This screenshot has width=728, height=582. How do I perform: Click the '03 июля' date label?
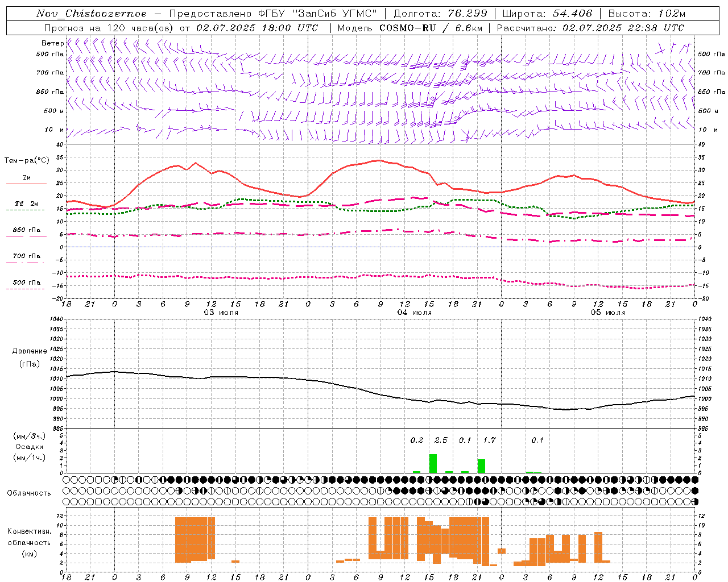(x=221, y=313)
